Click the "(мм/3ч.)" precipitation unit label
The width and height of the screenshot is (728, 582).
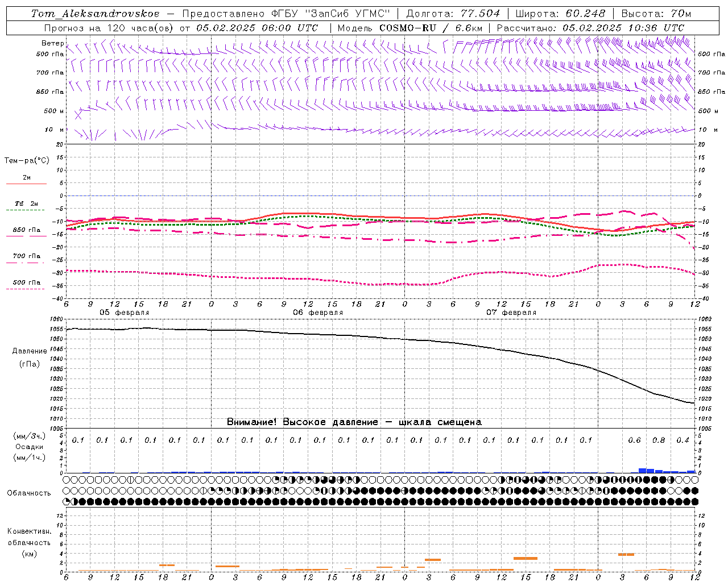point(30,436)
